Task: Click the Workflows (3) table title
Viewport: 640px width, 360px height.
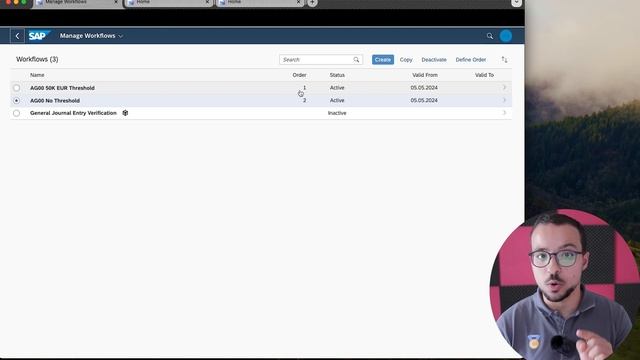Action: (x=37, y=59)
